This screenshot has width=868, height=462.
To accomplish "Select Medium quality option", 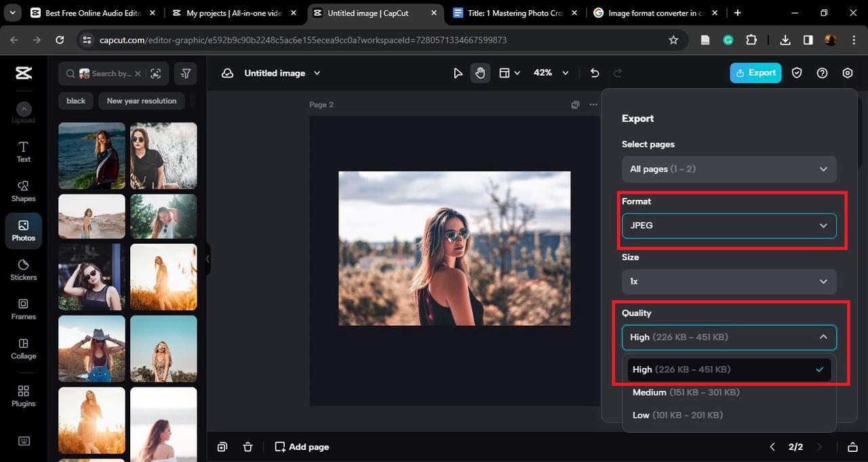I will point(729,392).
